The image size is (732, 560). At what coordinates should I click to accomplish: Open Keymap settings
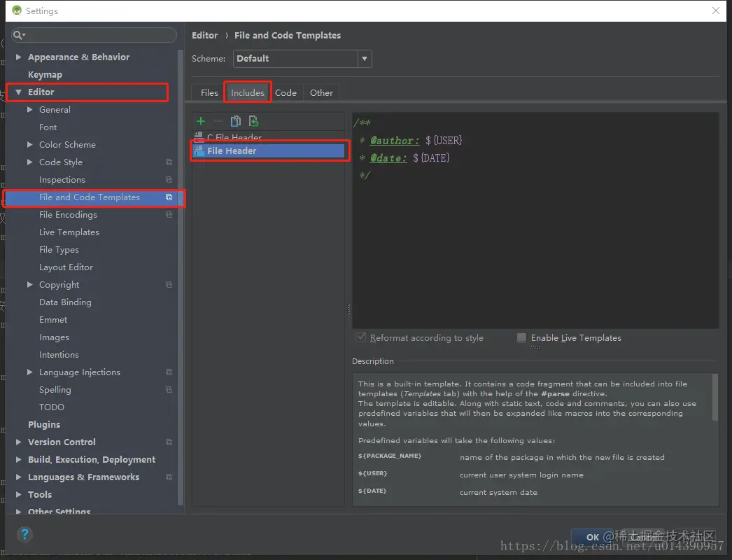45,75
